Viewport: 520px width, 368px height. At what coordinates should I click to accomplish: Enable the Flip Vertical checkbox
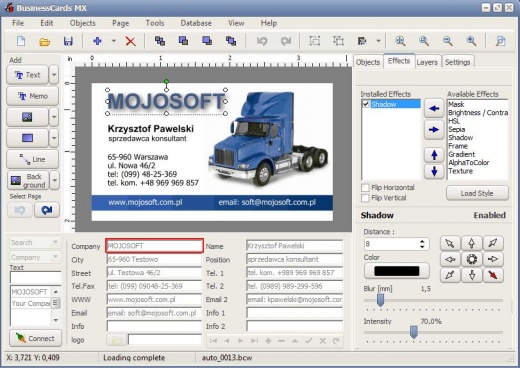click(x=365, y=198)
